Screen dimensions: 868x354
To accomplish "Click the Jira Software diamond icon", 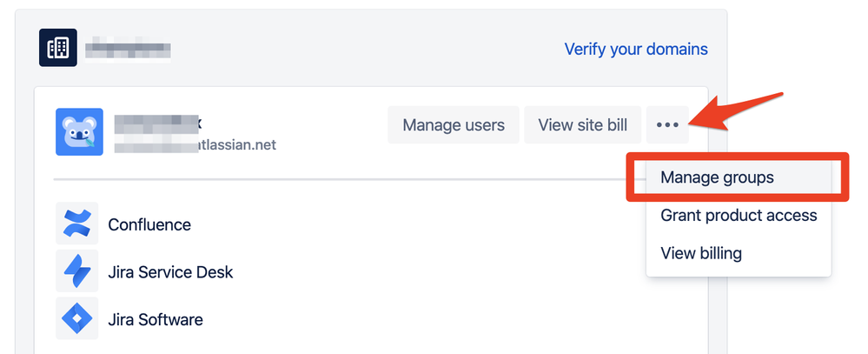I will tap(77, 319).
